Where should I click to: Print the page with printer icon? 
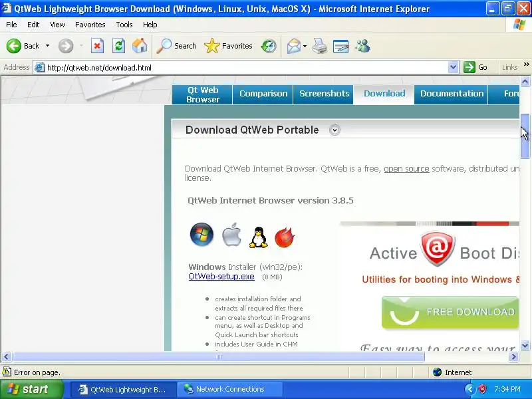coord(319,46)
